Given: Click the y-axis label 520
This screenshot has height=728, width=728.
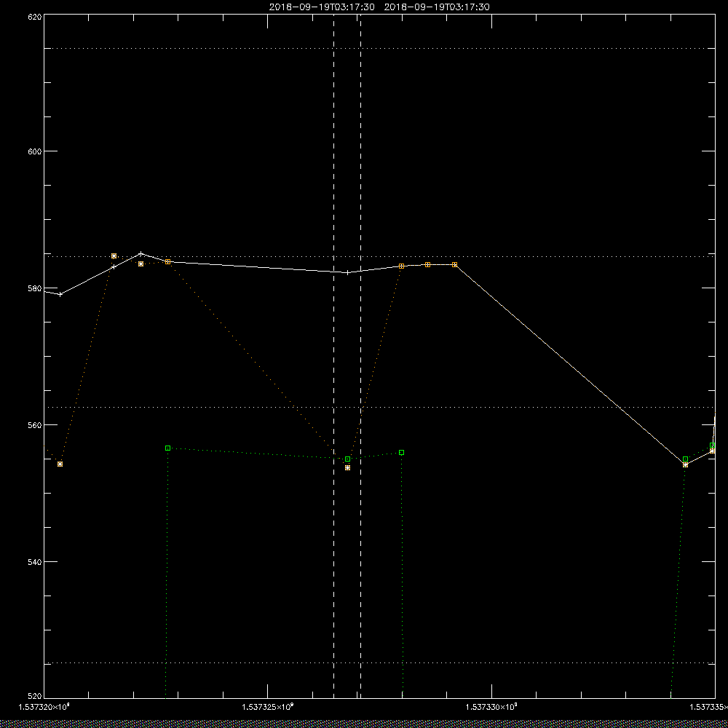Looking at the screenshot, I should tap(35, 697).
